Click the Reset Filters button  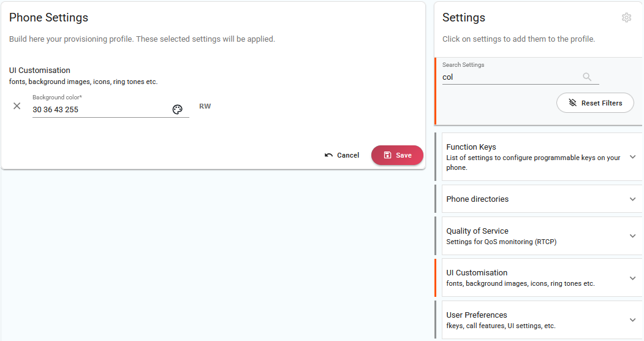(595, 102)
